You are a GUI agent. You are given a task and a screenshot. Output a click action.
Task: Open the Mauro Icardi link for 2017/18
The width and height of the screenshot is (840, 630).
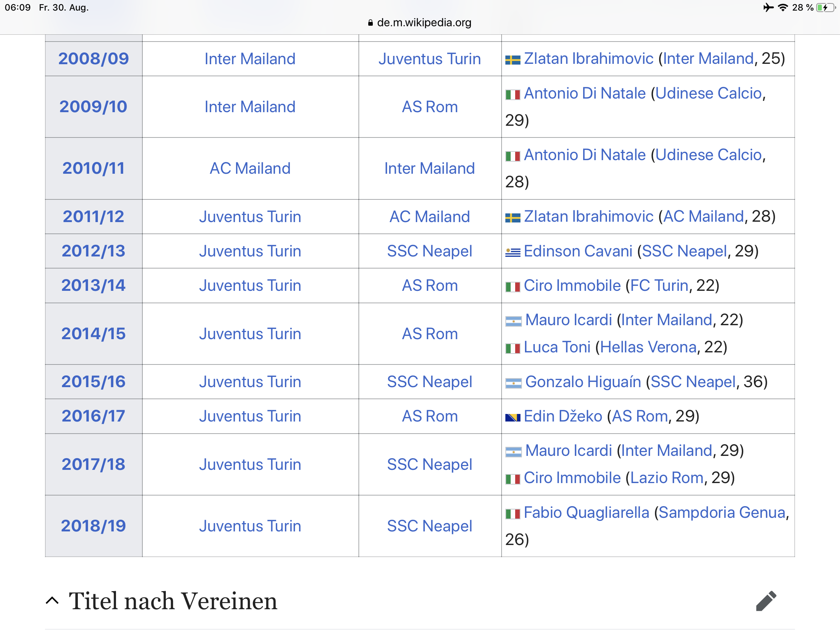pyautogui.click(x=568, y=451)
